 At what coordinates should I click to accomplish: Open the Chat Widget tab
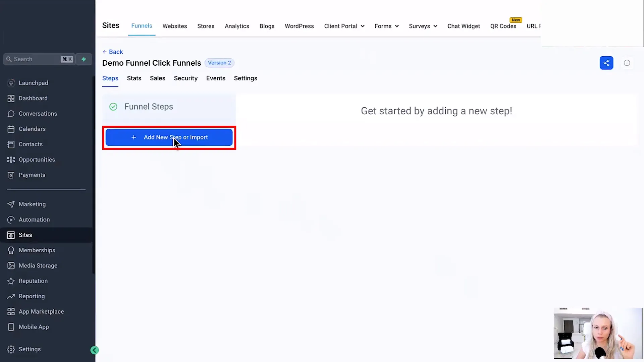click(464, 26)
